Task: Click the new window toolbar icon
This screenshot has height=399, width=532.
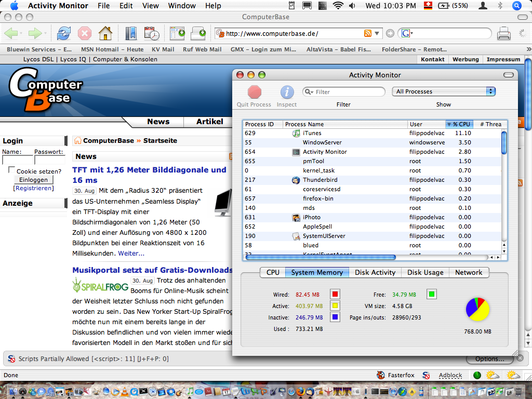Action: click(x=198, y=33)
